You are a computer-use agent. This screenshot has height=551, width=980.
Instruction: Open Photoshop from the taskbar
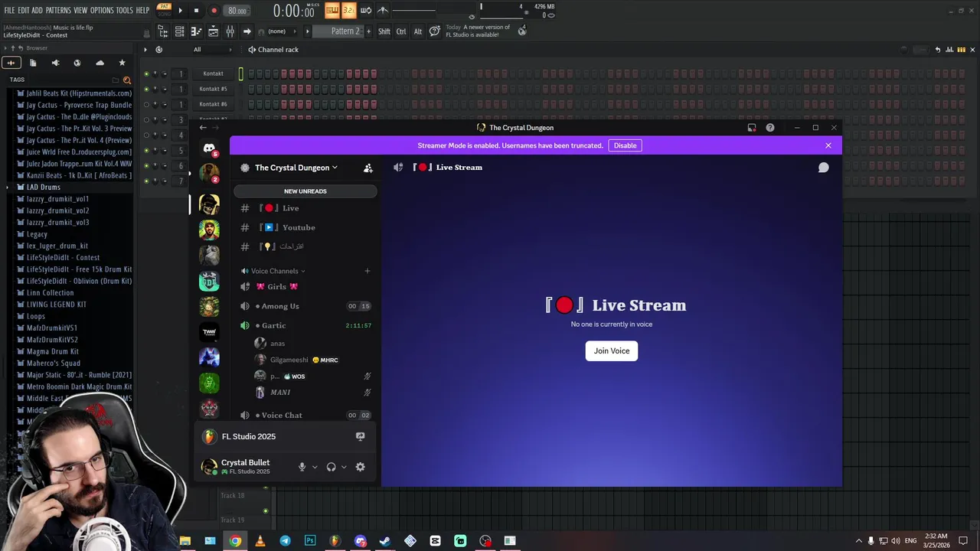(x=310, y=541)
